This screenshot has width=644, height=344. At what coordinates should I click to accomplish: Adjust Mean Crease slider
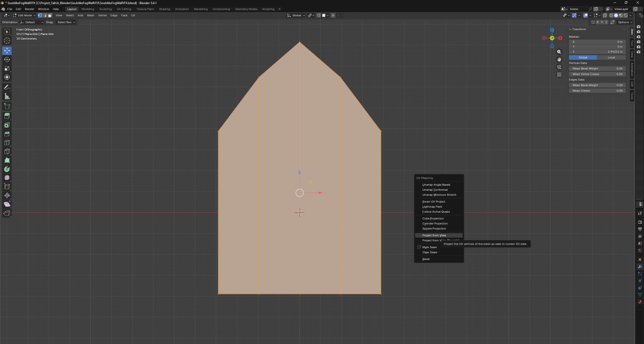click(x=597, y=91)
